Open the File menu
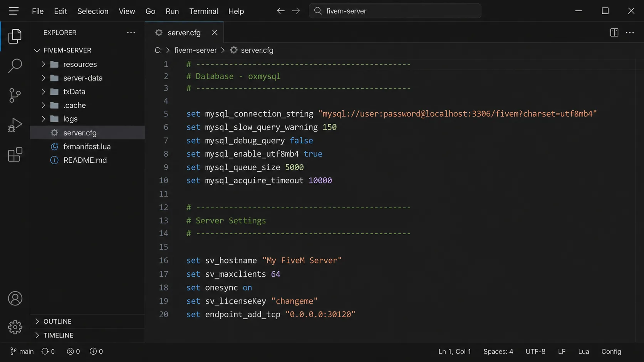This screenshot has height=362, width=644. (38, 11)
